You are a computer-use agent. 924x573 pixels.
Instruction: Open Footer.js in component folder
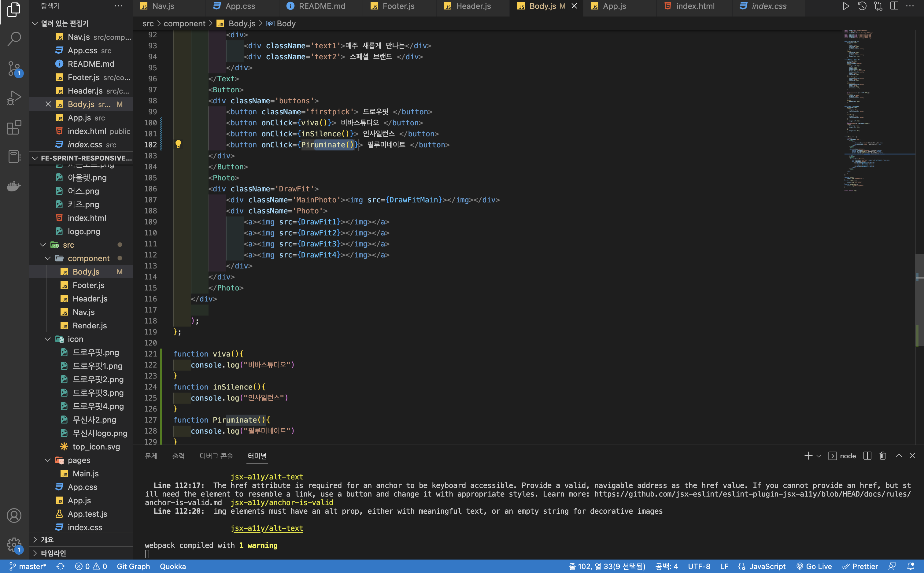pyautogui.click(x=88, y=285)
